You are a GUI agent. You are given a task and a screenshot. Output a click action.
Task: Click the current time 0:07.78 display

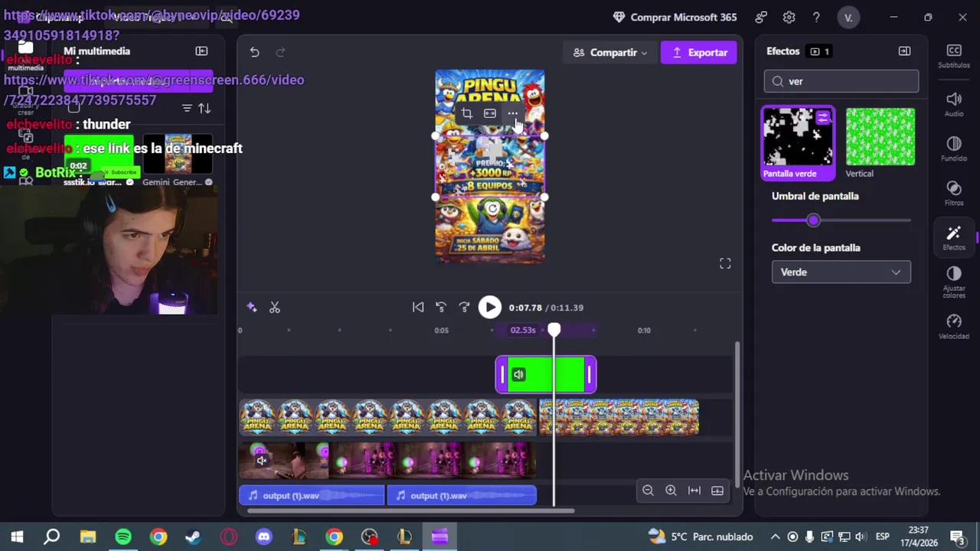pyautogui.click(x=525, y=308)
